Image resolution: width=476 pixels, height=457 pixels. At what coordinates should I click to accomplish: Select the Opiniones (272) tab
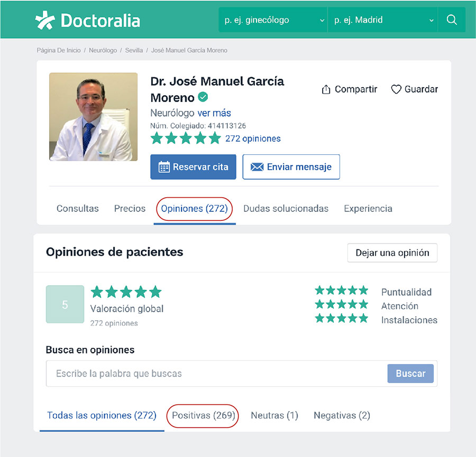click(x=194, y=208)
